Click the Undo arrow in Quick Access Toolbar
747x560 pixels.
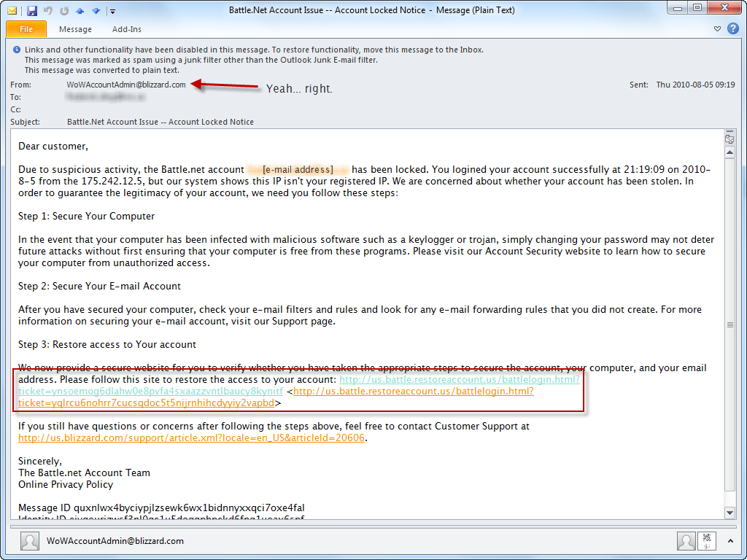pos(47,10)
